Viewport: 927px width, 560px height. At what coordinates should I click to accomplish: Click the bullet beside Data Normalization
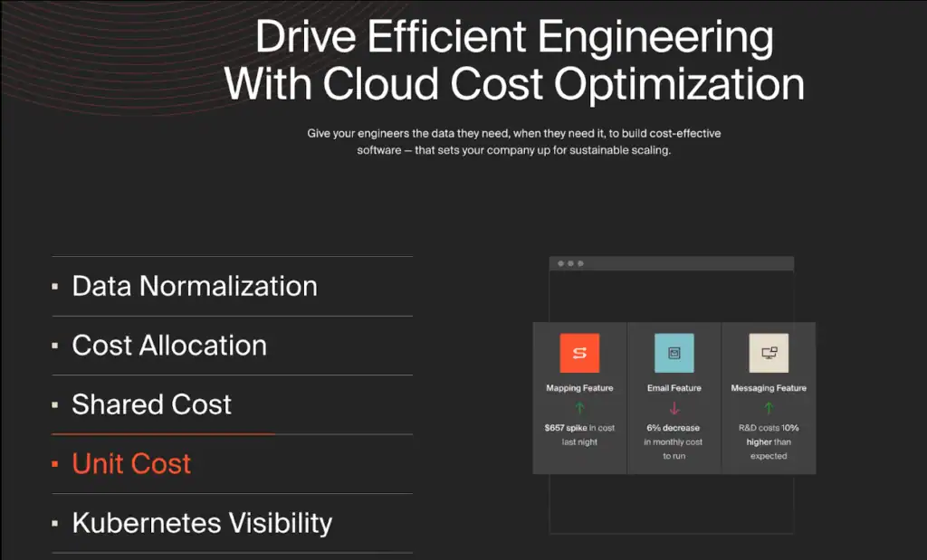point(55,287)
